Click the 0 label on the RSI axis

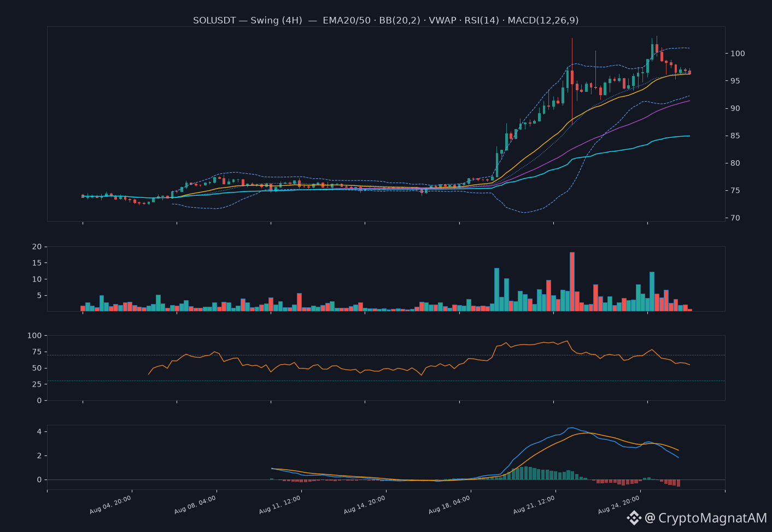(x=39, y=400)
